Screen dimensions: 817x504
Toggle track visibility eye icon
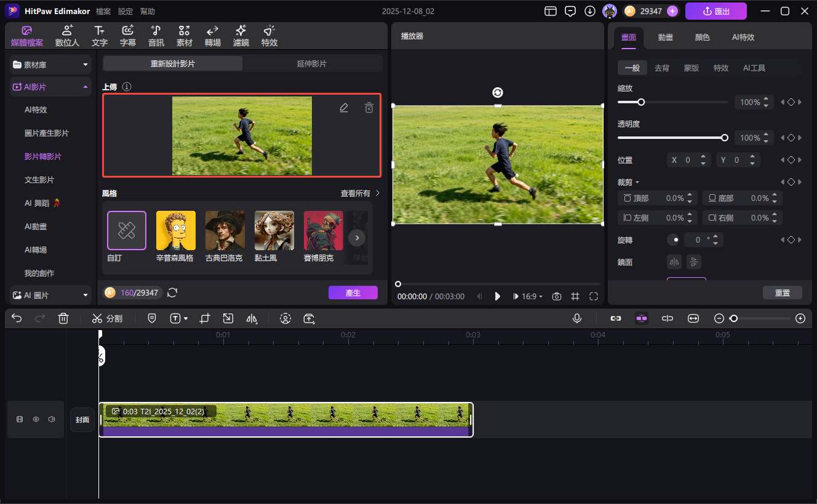tap(36, 419)
